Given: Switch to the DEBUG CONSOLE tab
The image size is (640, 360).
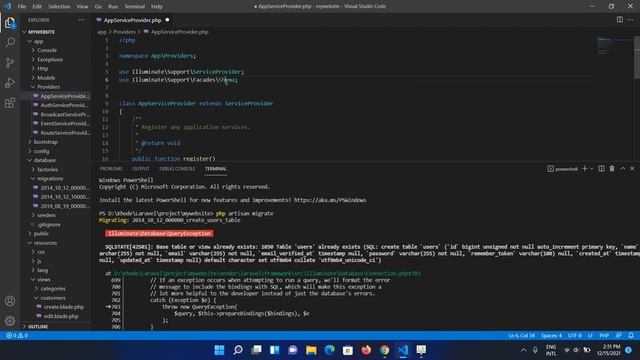Looking at the screenshot, I should pos(177,169).
